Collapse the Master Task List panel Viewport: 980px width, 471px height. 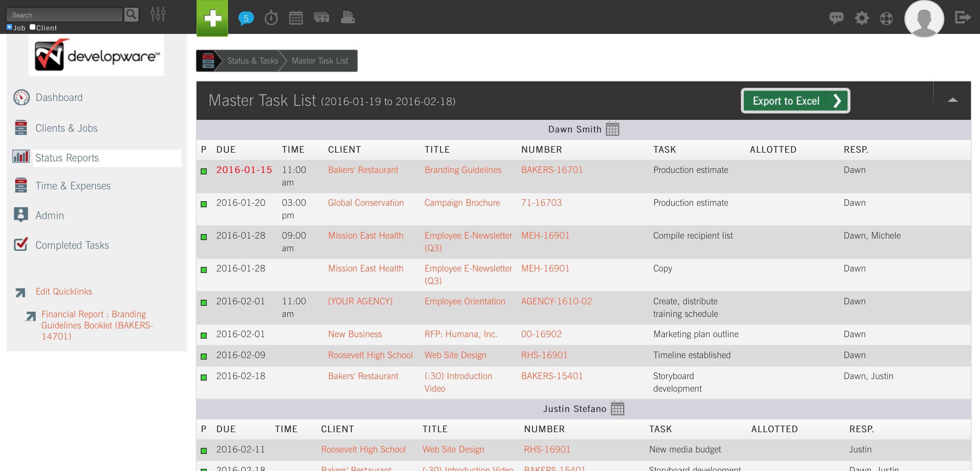(x=952, y=100)
